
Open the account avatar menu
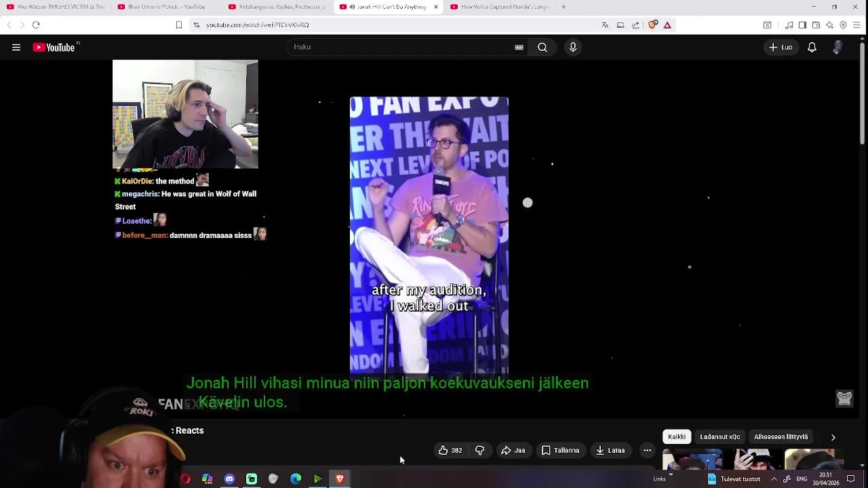click(838, 47)
